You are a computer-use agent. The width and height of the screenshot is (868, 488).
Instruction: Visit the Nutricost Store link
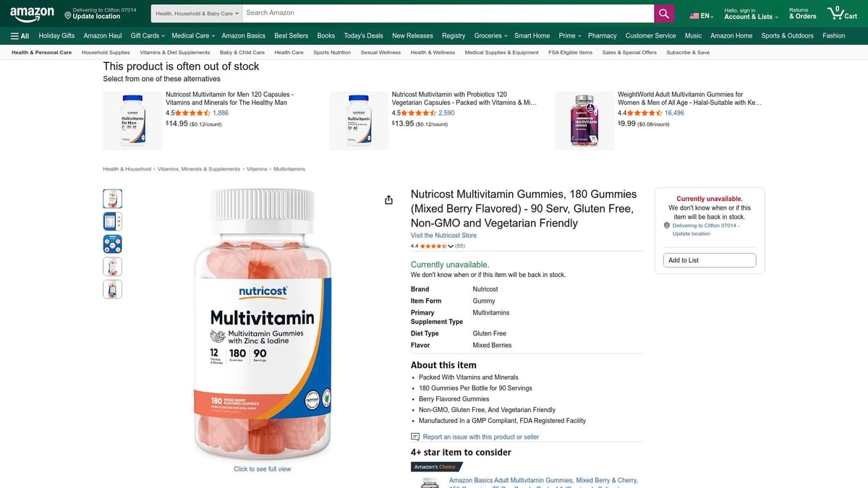point(443,235)
